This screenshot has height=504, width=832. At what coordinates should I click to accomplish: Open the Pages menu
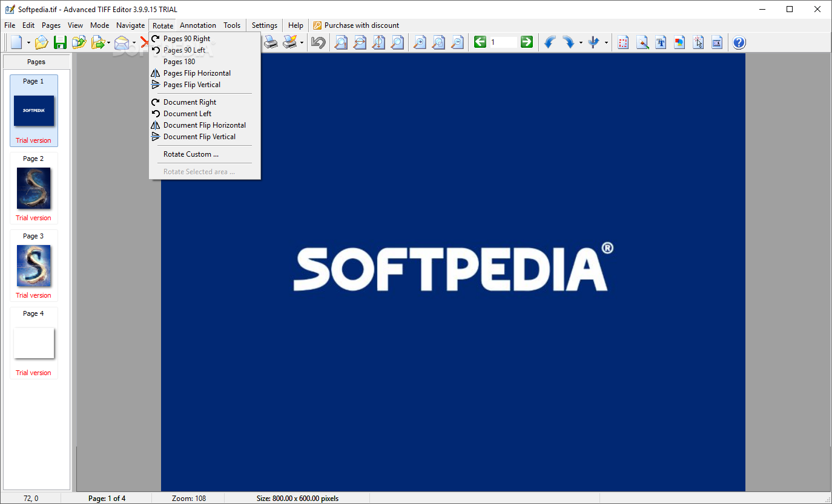point(51,25)
